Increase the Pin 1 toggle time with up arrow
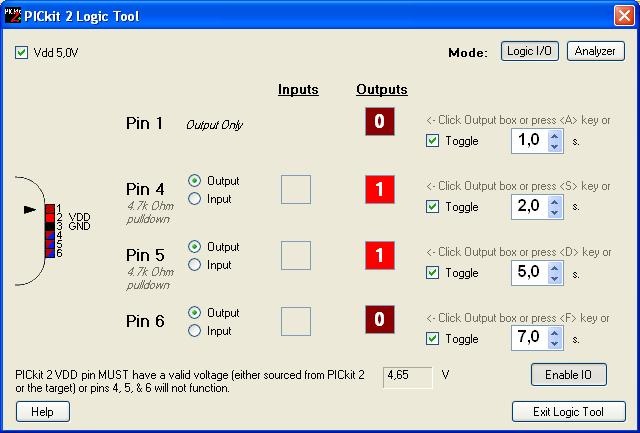Screen dimensions: 640x433 click(555, 135)
